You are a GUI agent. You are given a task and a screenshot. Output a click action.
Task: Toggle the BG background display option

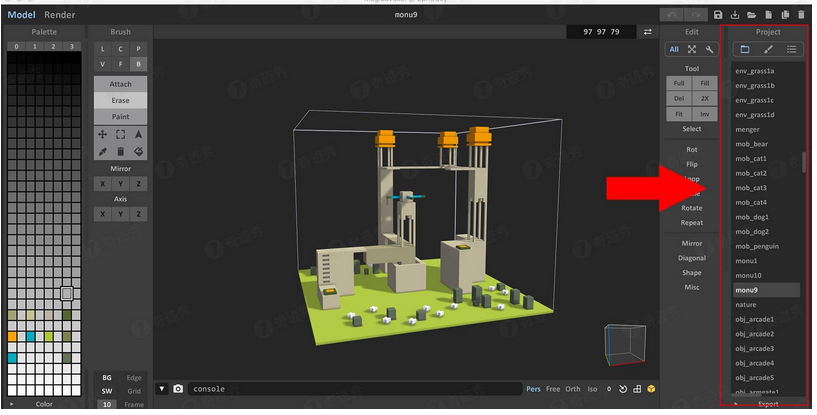[x=107, y=377]
